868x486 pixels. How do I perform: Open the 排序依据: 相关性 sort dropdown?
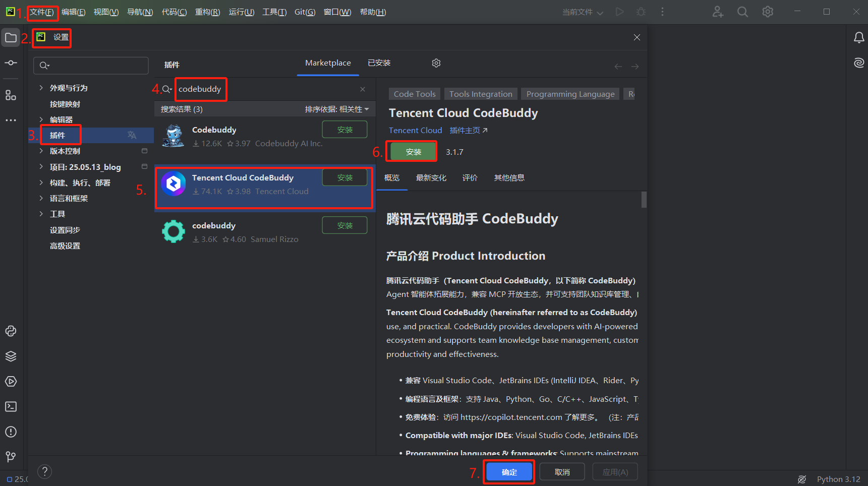pyautogui.click(x=337, y=109)
